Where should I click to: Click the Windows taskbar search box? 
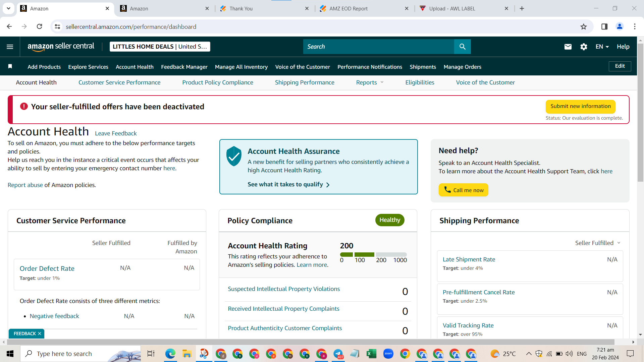[80, 354]
